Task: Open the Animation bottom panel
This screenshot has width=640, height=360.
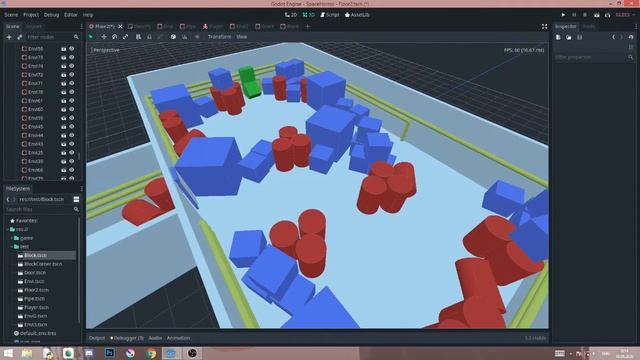Action: [x=178, y=338]
